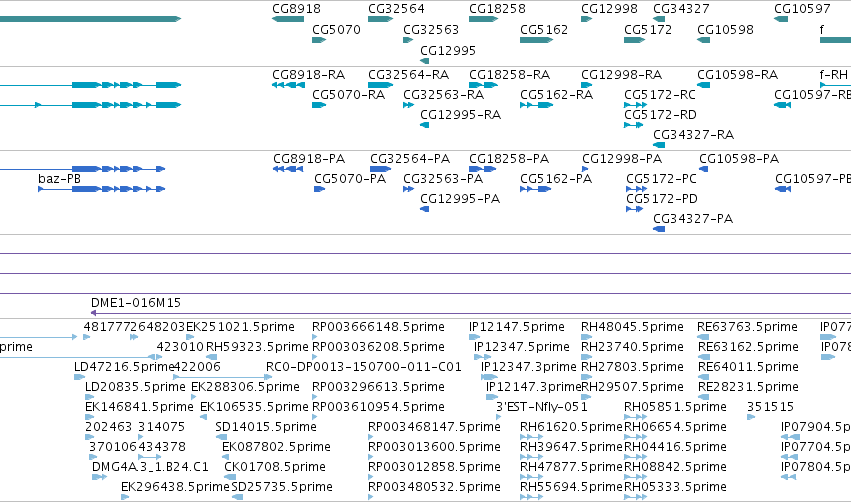The height and width of the screenshot is (502, 851).
Task: Select the CG32563-RA transcript label
Action: point(443,94)
